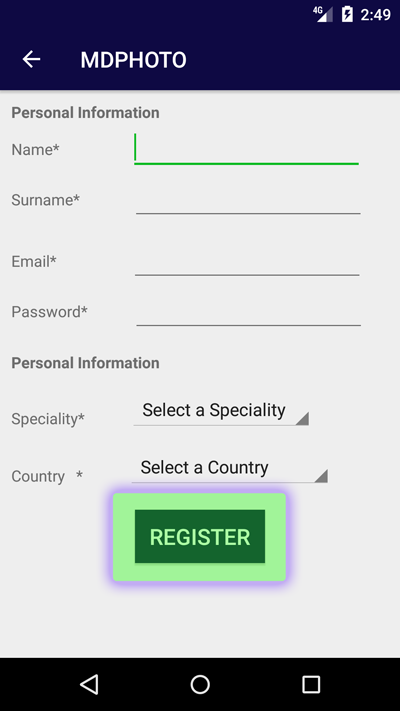Focus the Password input field

pos(249,312)
